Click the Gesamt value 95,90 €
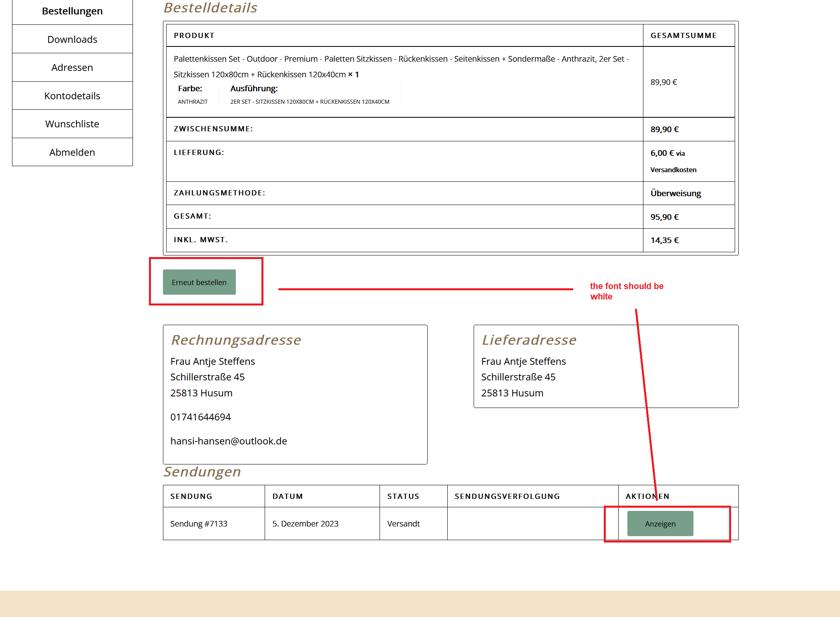This screenshot has width=840, height=617. pos(665,217)
